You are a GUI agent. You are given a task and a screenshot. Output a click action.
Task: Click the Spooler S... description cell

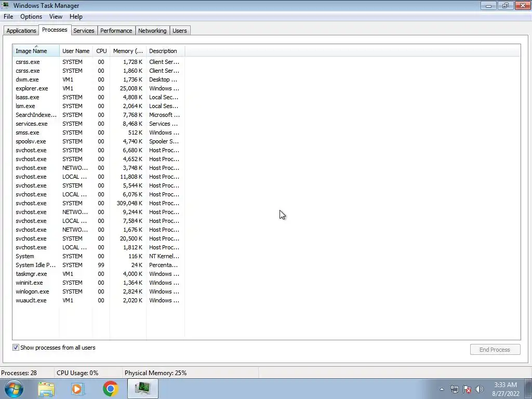click(x=164, y=141)
